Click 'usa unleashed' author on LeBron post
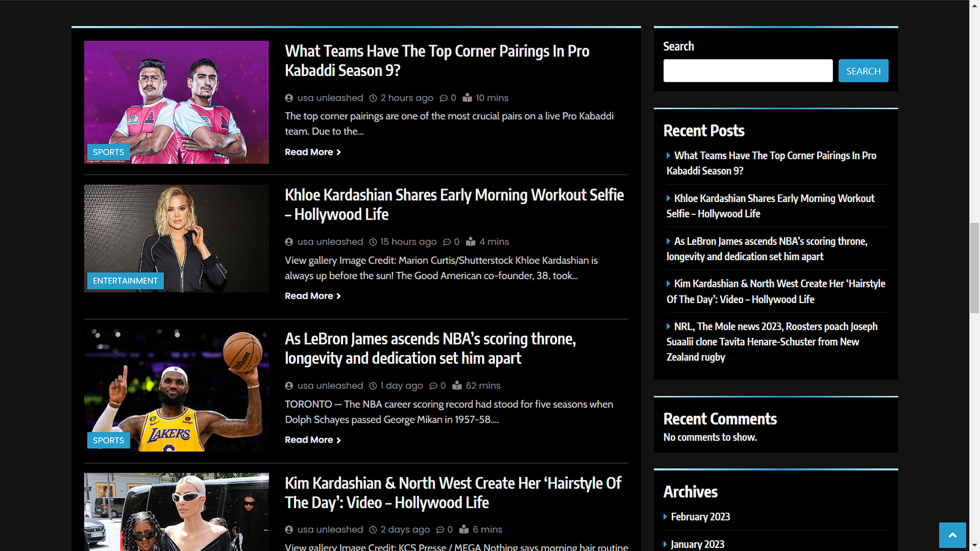This screenshot has width=980, height=551. (330, 386)
